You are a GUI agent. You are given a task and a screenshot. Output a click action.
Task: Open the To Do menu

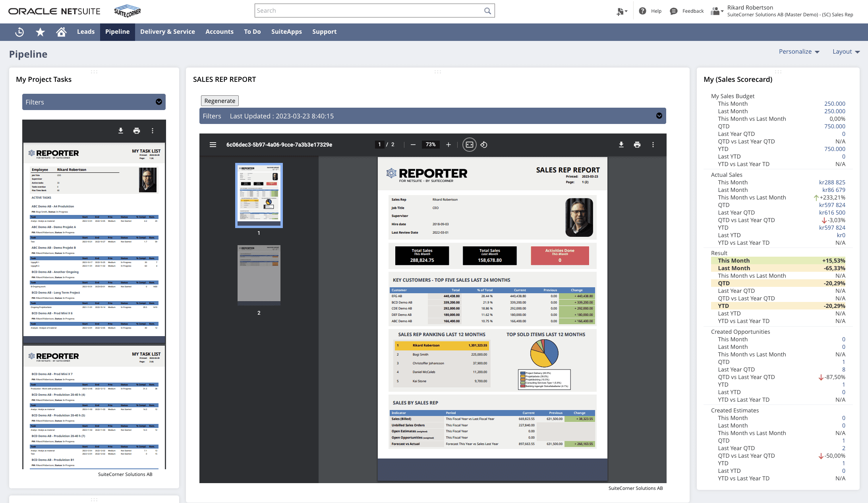coord(252,32)
